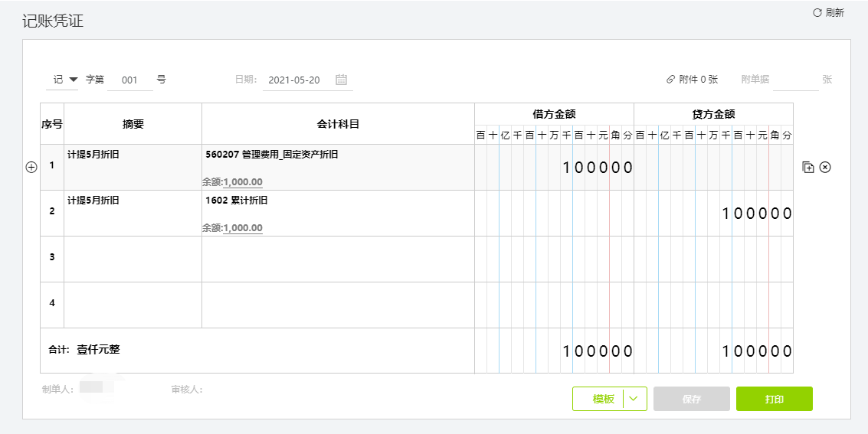Add a row with the plus icon
Image resolution: width=868 pixels, height=434 pixels.
click(x=31, y=168)
